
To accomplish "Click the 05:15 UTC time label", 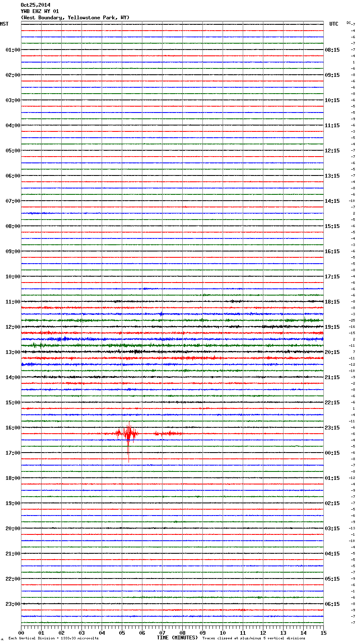I will coord(332,579).
